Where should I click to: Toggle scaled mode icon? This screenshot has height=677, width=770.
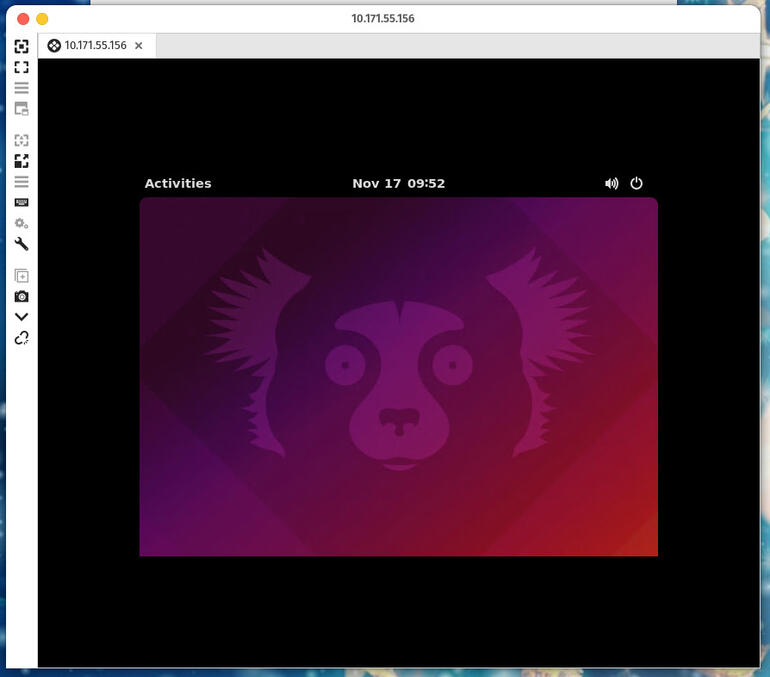click(x=21, y=161)
